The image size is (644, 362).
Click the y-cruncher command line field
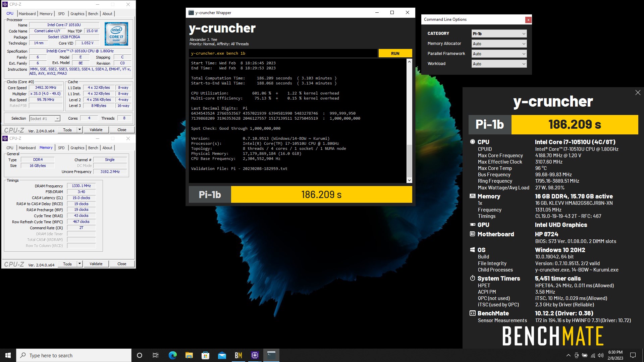click(x=283, y=53)
